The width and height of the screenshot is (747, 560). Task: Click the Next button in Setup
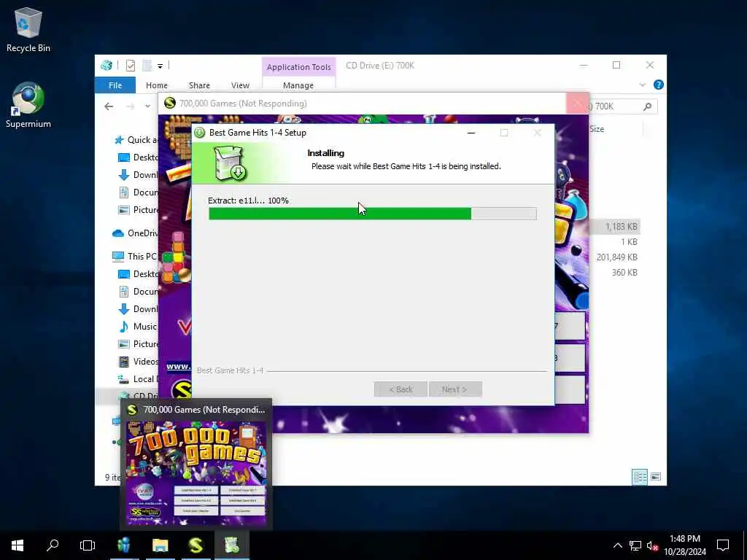[455, 389]
